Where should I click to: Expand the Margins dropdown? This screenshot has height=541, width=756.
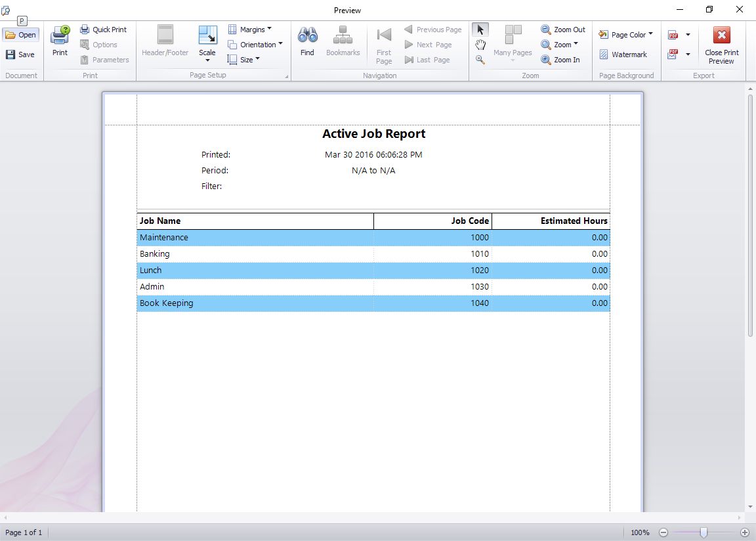[x=250, y=30]
